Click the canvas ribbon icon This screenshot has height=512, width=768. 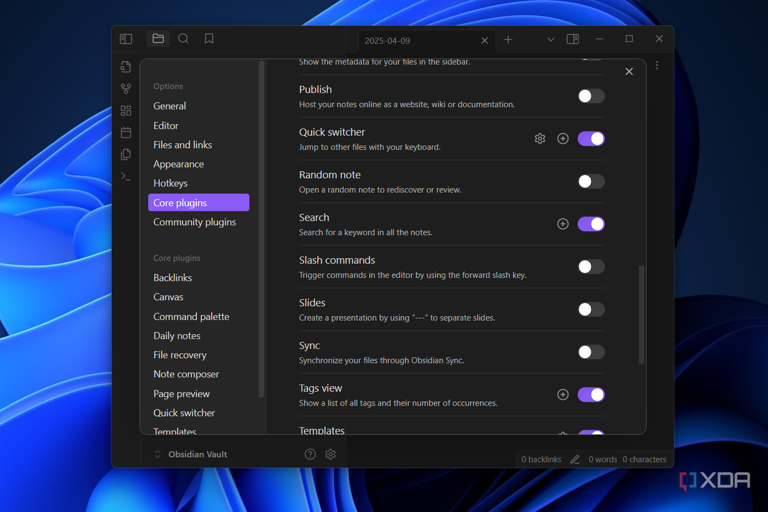coord(126,111)
